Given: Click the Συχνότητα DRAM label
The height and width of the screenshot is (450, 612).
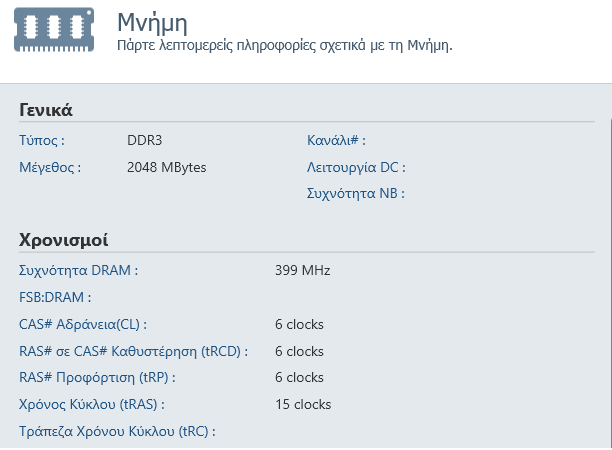Looking at the screenshot, I should click(79, 270).
